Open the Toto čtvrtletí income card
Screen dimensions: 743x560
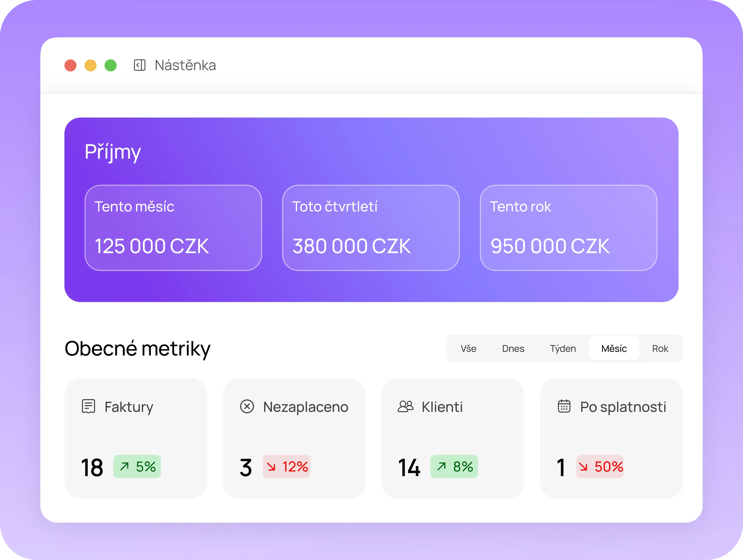point(371,228)
